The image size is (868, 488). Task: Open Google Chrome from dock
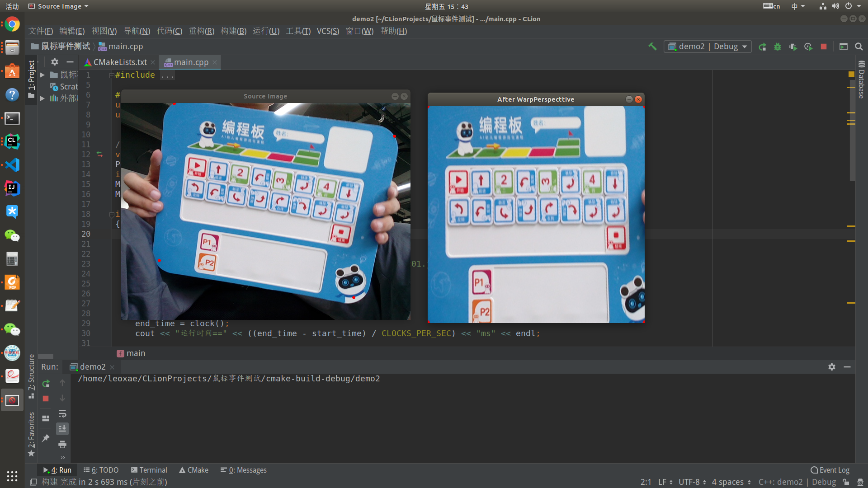[12, 24]
